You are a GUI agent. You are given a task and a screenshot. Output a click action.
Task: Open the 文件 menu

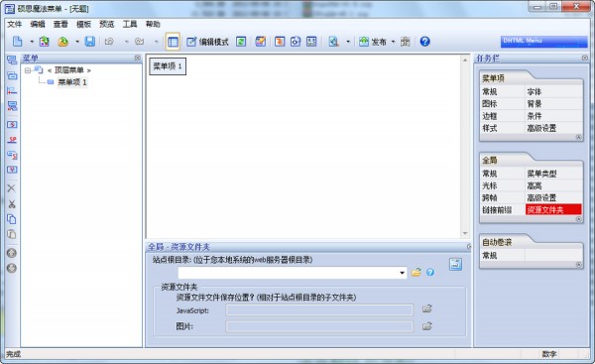[15, 24]
